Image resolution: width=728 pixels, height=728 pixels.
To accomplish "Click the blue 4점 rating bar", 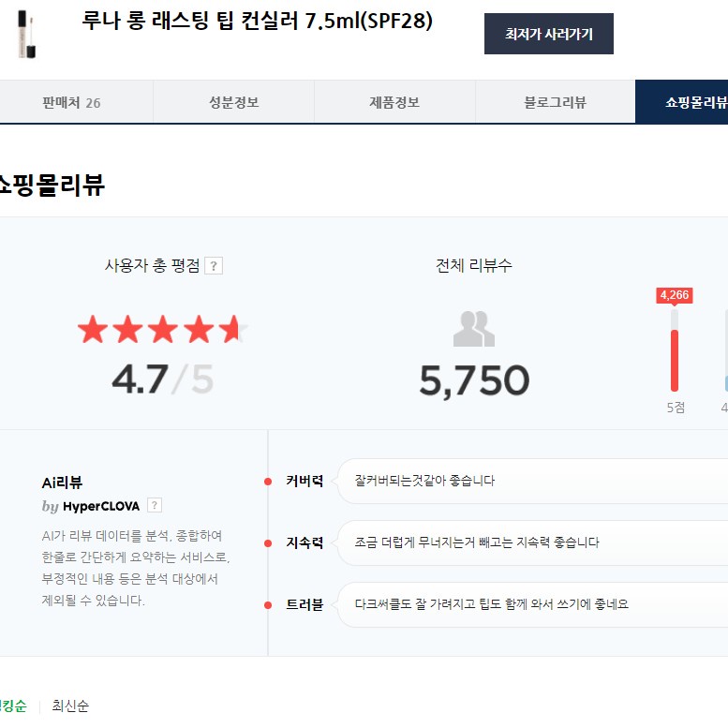I will tap(725, 382).
